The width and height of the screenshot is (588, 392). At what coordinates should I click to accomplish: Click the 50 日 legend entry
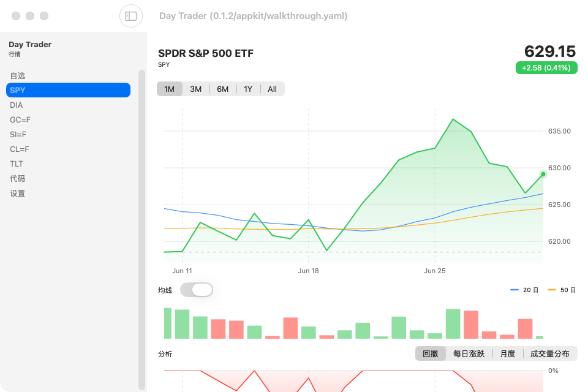pos(562,290)
